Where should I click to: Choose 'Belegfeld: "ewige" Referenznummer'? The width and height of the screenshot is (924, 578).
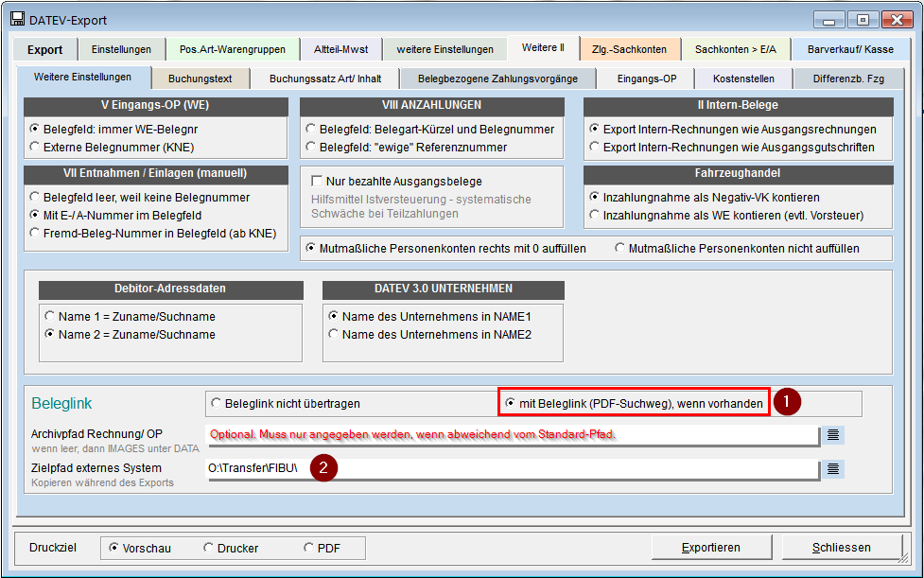(407, 148)
